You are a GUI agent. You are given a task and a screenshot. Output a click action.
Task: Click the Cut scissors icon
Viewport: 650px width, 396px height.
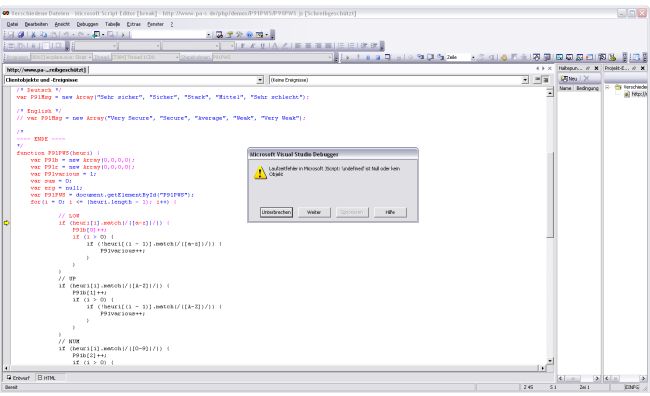click(x=33, y=35)
